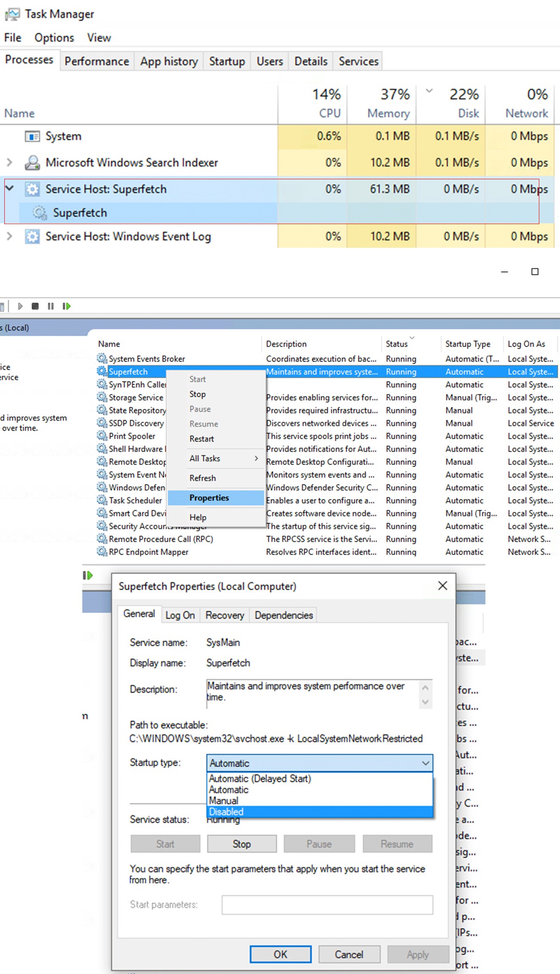Switch to the App history tab

169,61
